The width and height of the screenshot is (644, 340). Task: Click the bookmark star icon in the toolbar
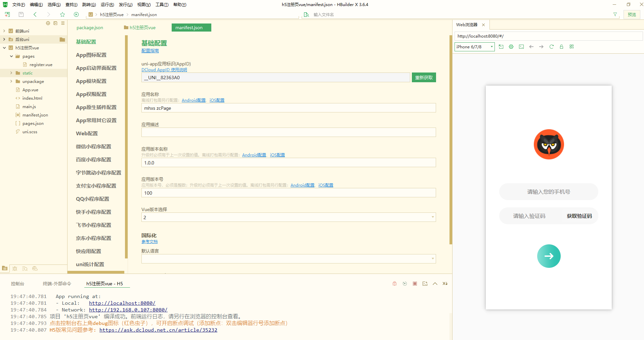(62, 14)
